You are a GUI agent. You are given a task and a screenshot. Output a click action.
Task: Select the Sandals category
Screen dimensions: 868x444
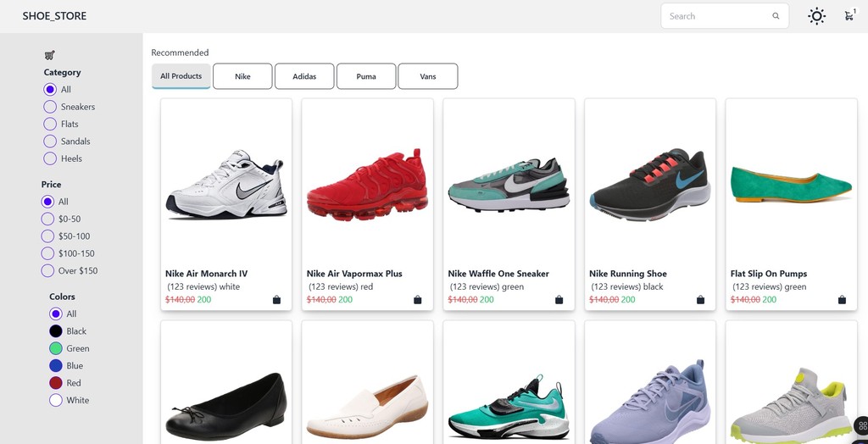[x=50, y=142]
